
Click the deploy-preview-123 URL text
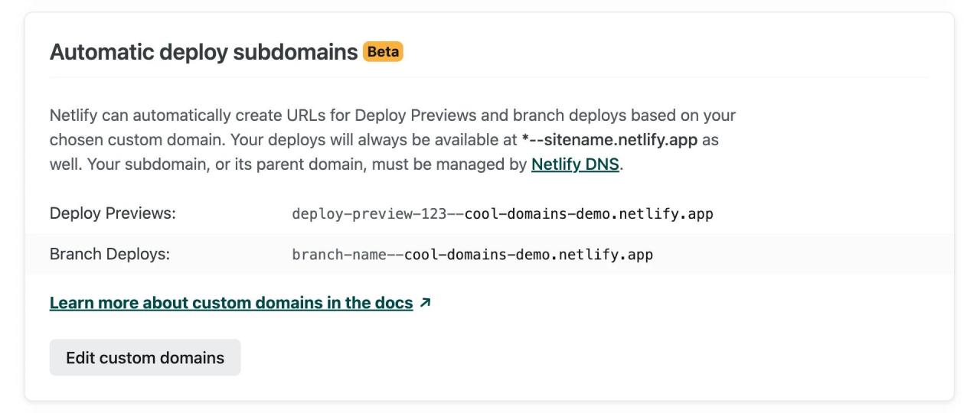(502, 214)
